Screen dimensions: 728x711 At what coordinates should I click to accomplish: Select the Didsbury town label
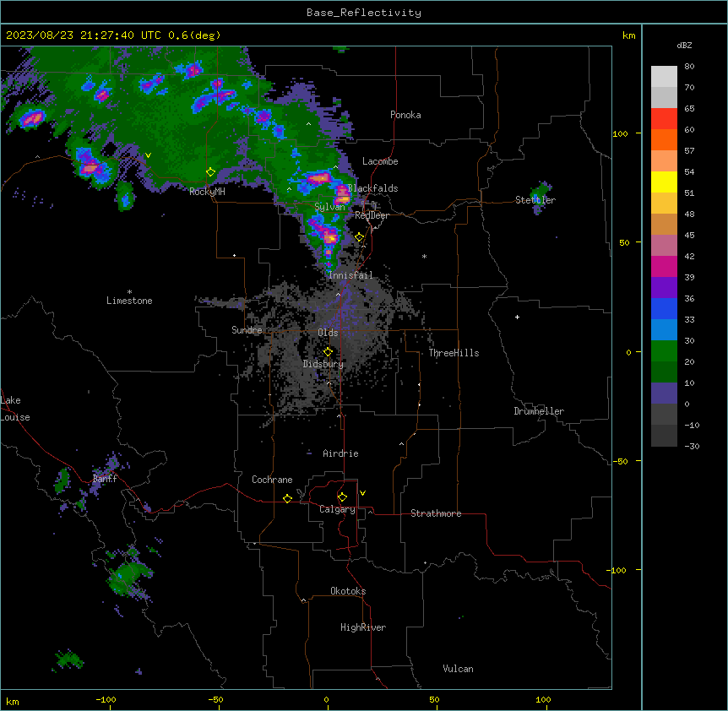pos(323,364)
